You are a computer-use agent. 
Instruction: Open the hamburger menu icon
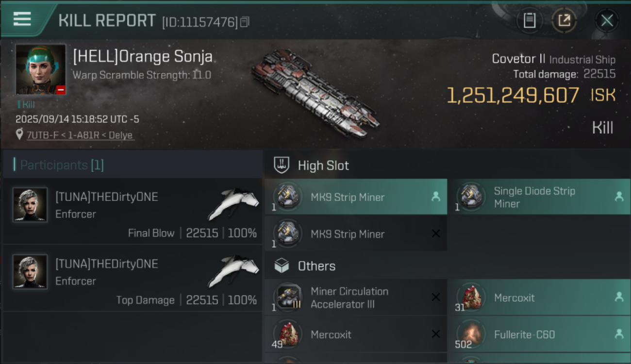pos(22,19)
